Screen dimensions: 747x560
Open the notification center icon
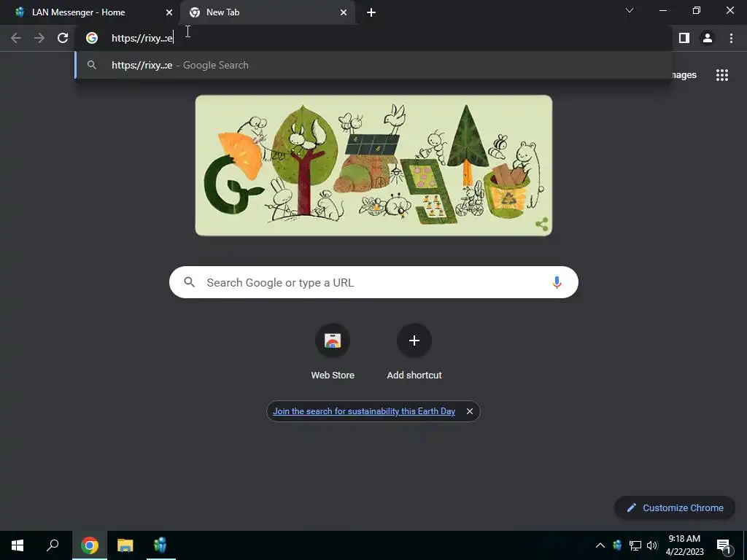click(x=723, y=545)
